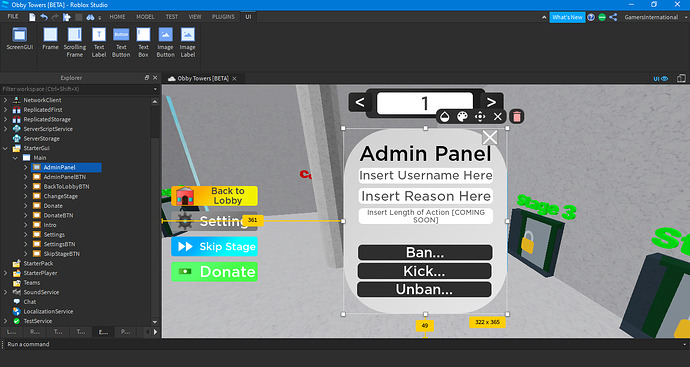
Task: Add a Scrolling Frame element
Action: [74, 42]
